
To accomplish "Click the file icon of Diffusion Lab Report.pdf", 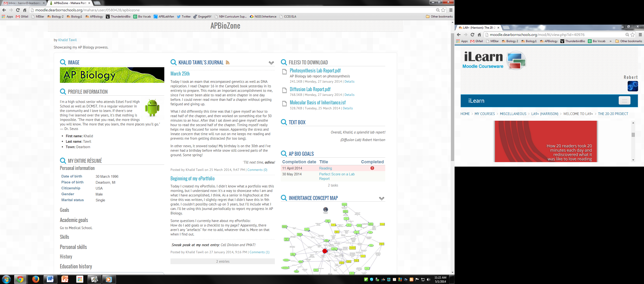I will point(284,90).
